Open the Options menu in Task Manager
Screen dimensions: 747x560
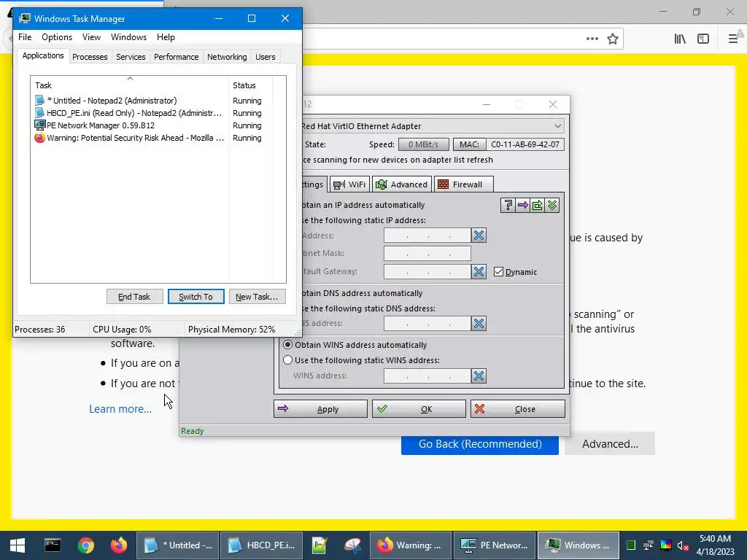coord(57,37)
